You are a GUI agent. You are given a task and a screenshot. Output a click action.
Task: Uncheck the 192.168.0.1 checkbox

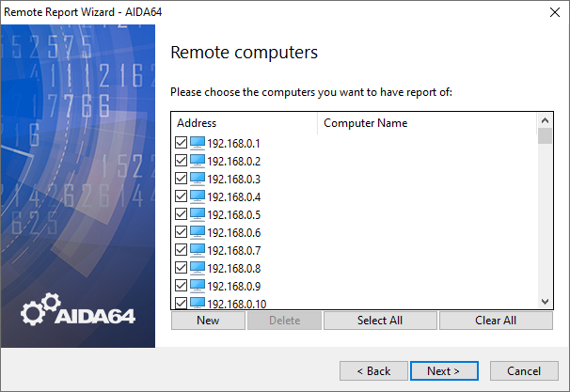181,143
